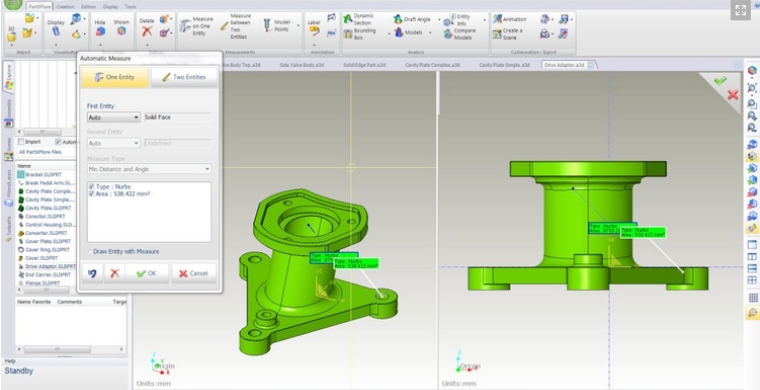
Task: Toggle the Type : Nurbs checkbox
Action: coord(92,187)
